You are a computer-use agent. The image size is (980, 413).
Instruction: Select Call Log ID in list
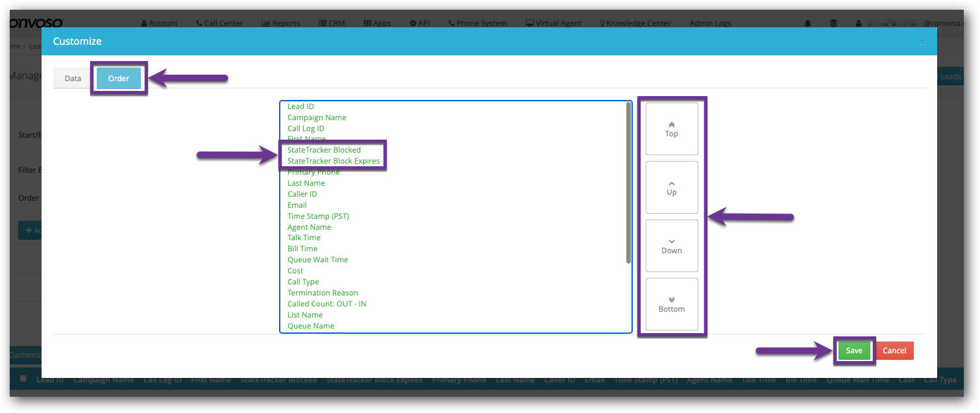pyautogui.click(x=306, y=129)
